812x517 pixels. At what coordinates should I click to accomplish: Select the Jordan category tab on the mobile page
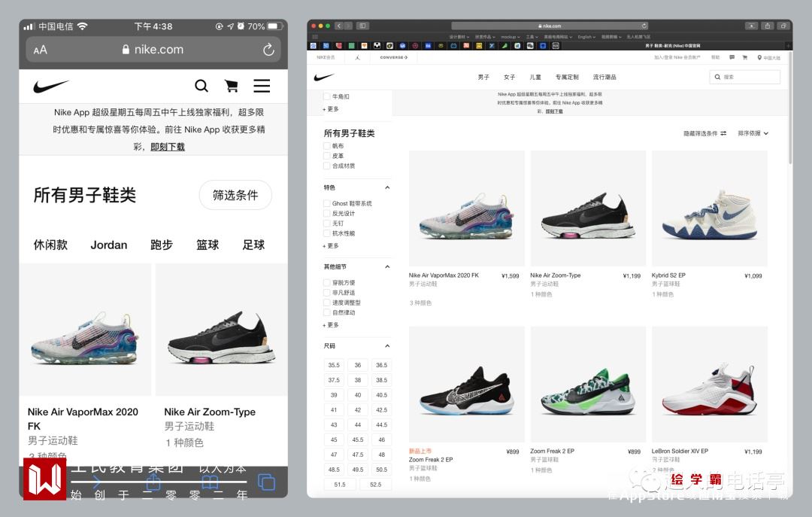pyautogui.click(x=109, y=245)
